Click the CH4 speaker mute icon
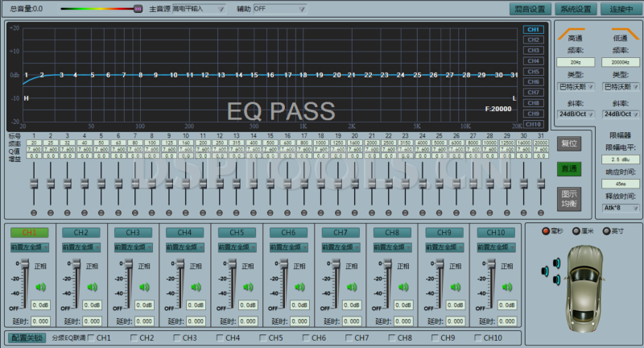644x348 pixels. [x=195, y=286]
